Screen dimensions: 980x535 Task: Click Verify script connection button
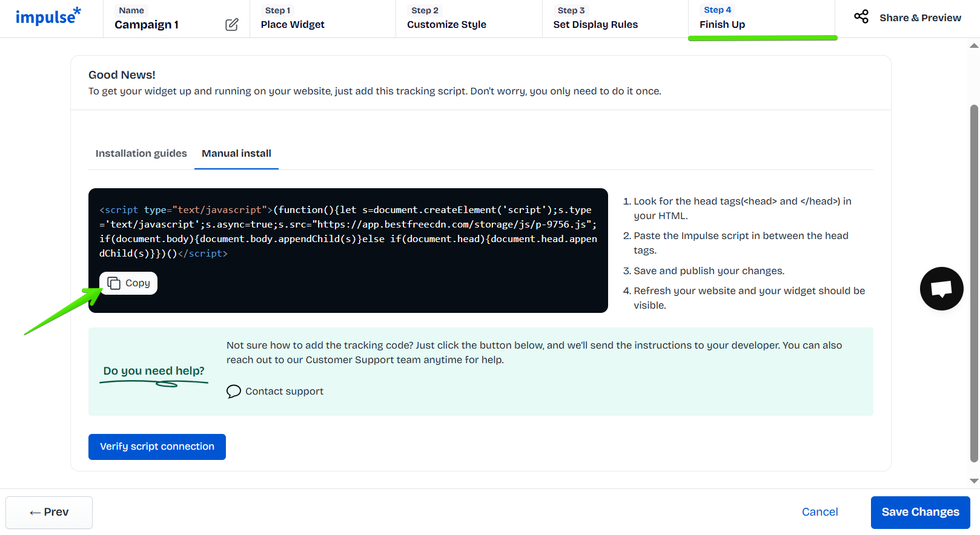point(157,447)
